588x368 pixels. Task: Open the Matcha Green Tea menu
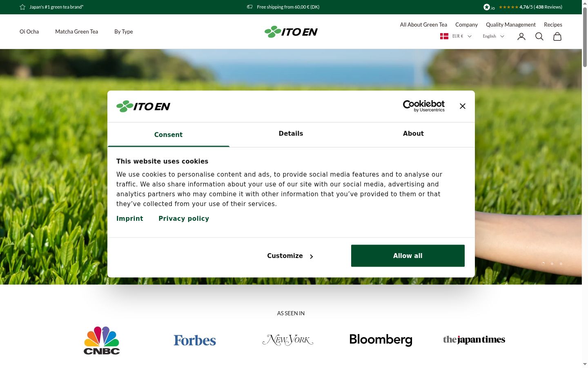[77, 31]
